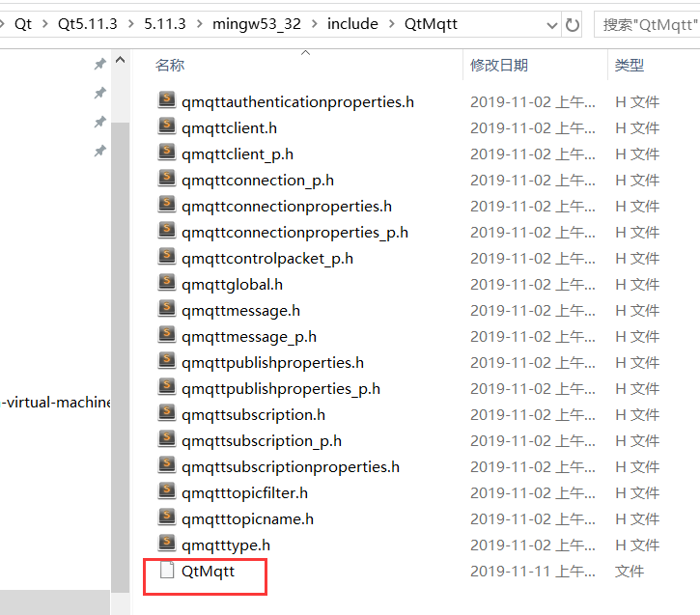Click the qmqttauthenticationproperties.h file icon
Screen dimensions: 700x615
[167, 100]
